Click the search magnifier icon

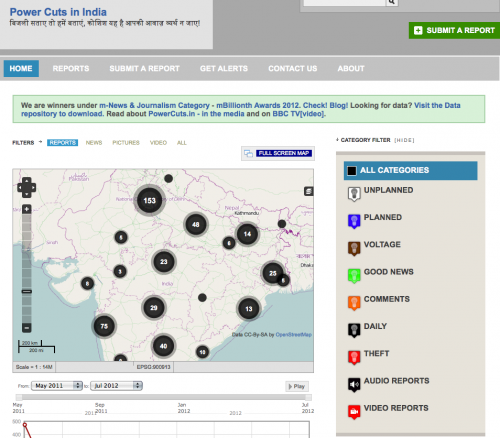[x=392, y=2]
